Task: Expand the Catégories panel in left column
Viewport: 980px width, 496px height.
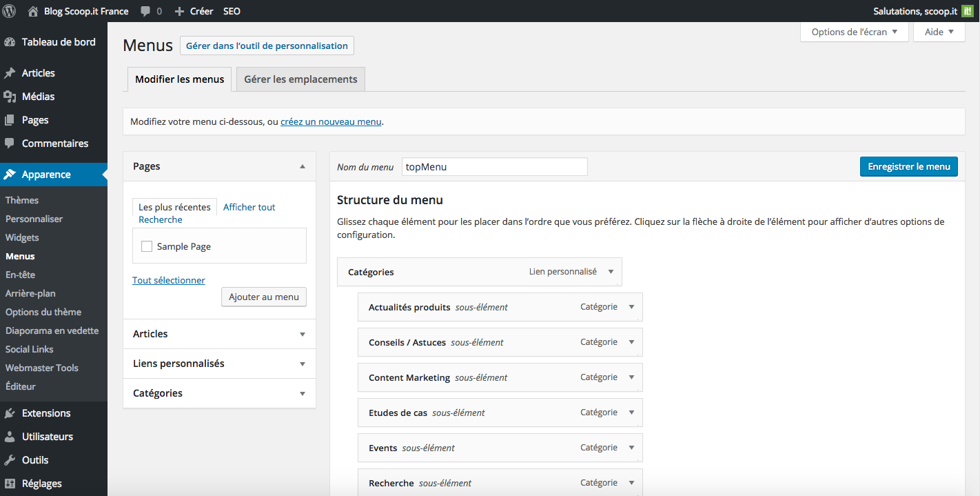Action: point(303,393)
